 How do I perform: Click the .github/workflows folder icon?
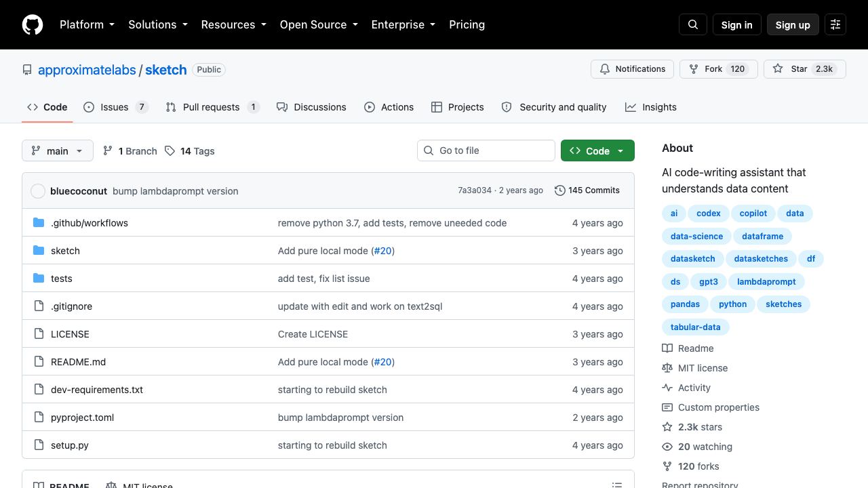click(39, 223)
